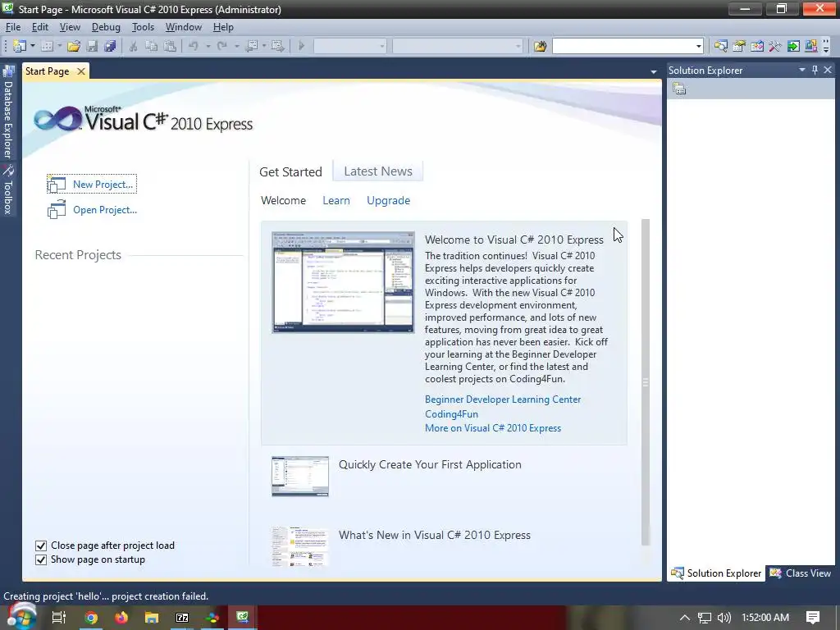
Task: Click the Navigate Forward icon
Action: 277,46
